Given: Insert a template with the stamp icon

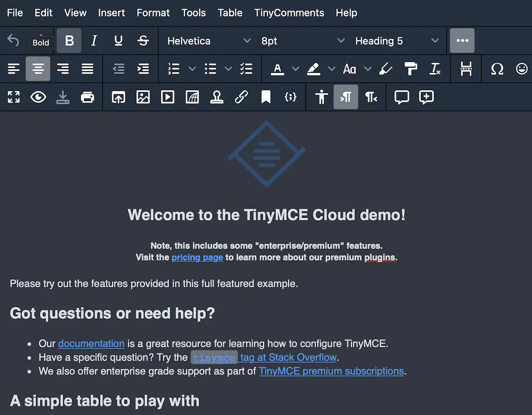Looking at the screenshot, I should 217,97.
